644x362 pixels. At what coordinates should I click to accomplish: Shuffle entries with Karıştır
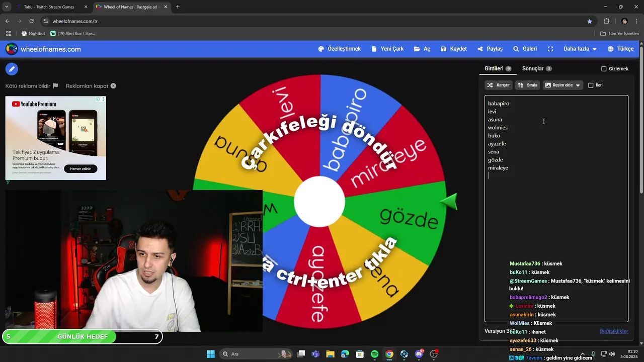pyautogui.click(x=499, y=85)
